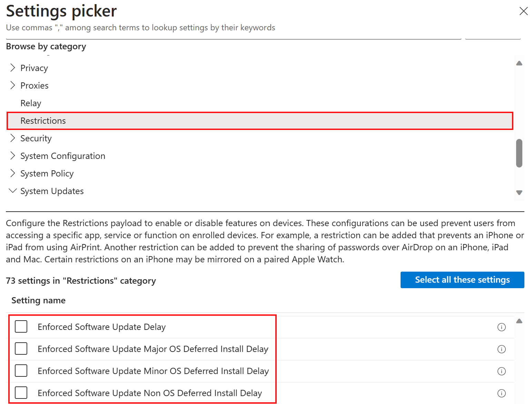This screenshot has height=404, width=532.
Task: Tick Enforced Software Update Minor OS Deferred Install Delay
Action: (21, 371)
